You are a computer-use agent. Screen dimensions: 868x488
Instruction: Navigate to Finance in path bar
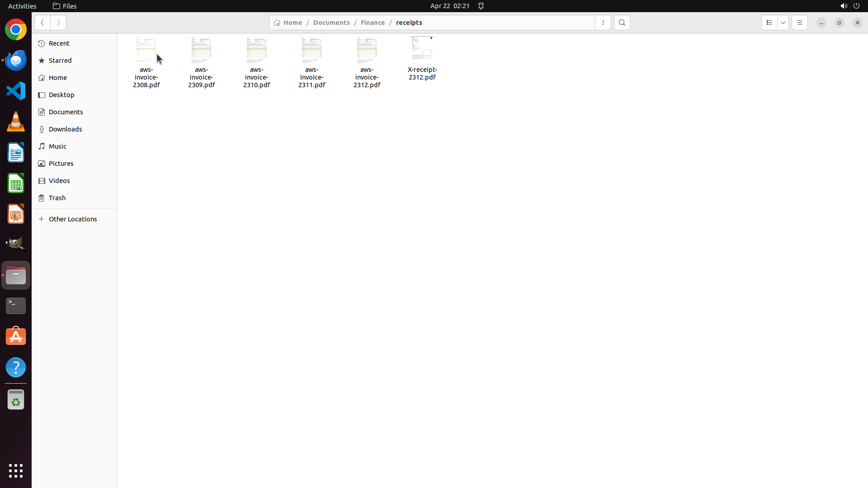pos(373,23)
